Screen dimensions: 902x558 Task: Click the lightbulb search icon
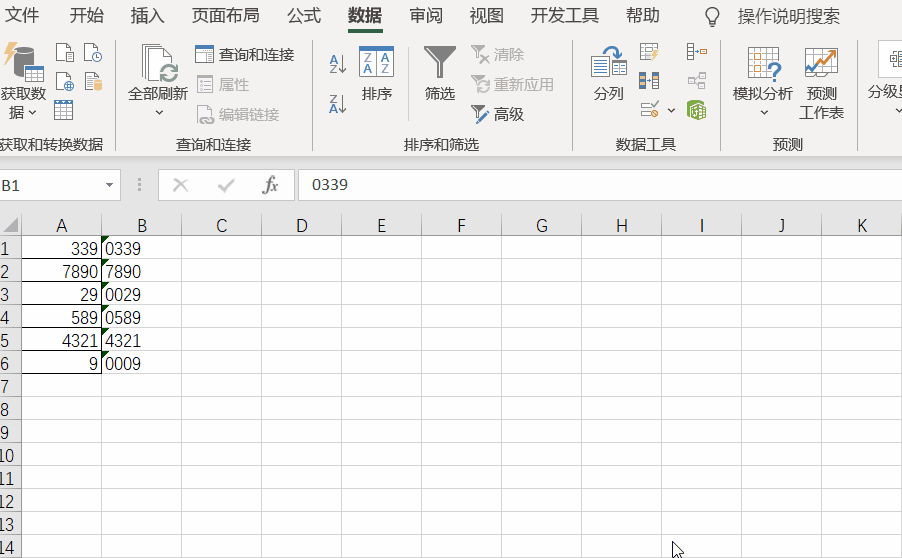pos(712,16)
